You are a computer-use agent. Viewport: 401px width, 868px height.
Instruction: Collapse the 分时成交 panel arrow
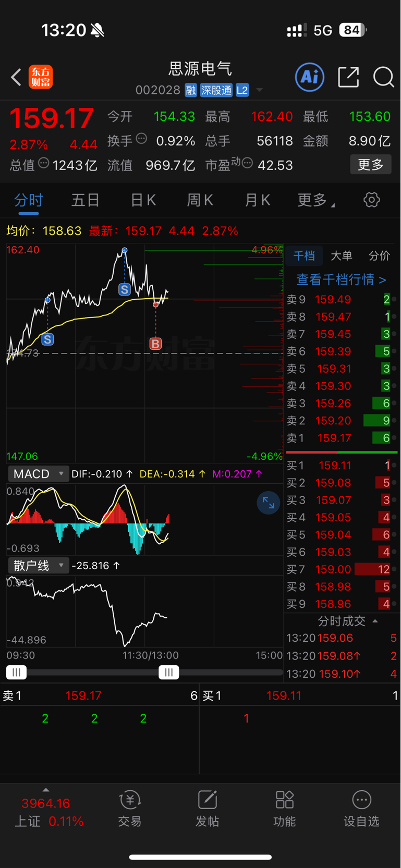pyautogui.click(x=375, y=621)
